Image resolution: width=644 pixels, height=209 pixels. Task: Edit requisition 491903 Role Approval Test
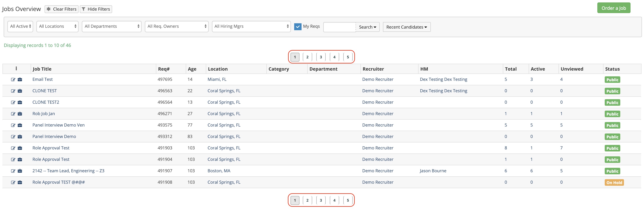point(13,148)
